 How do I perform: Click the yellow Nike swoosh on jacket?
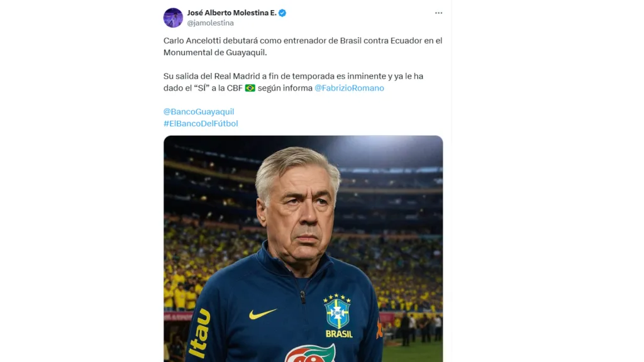coord(262,313)
